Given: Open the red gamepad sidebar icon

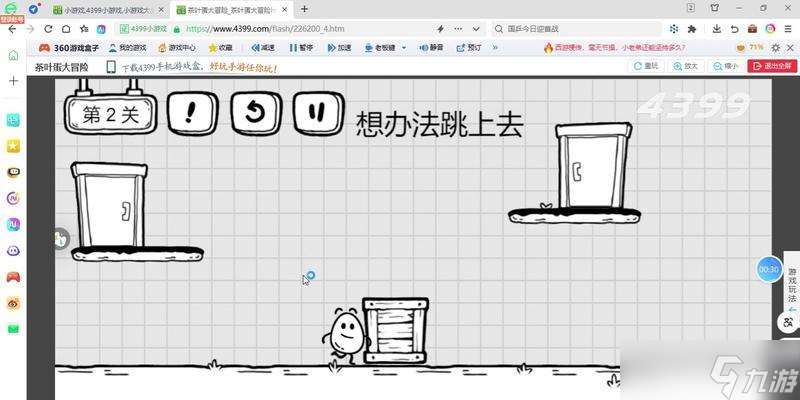Looking at the screenshot, I should coord(13,277).
